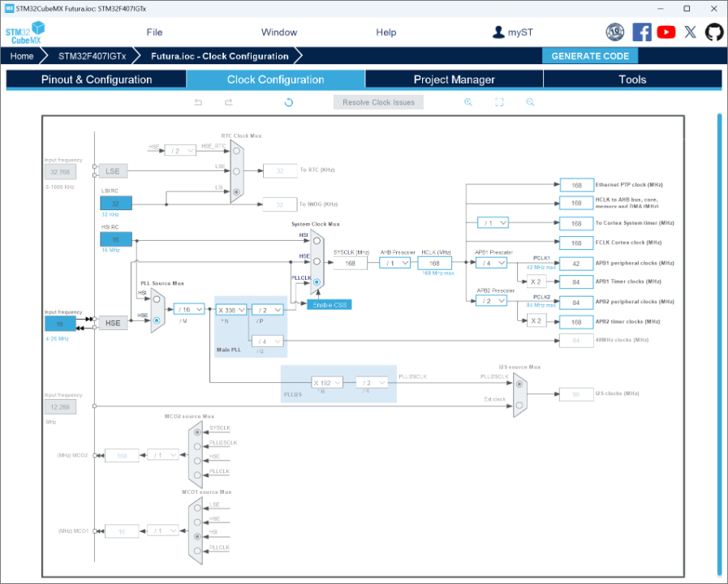Choose HSI in the PLL Source Mux
728x584 pixels.
[x=157, y=299]
